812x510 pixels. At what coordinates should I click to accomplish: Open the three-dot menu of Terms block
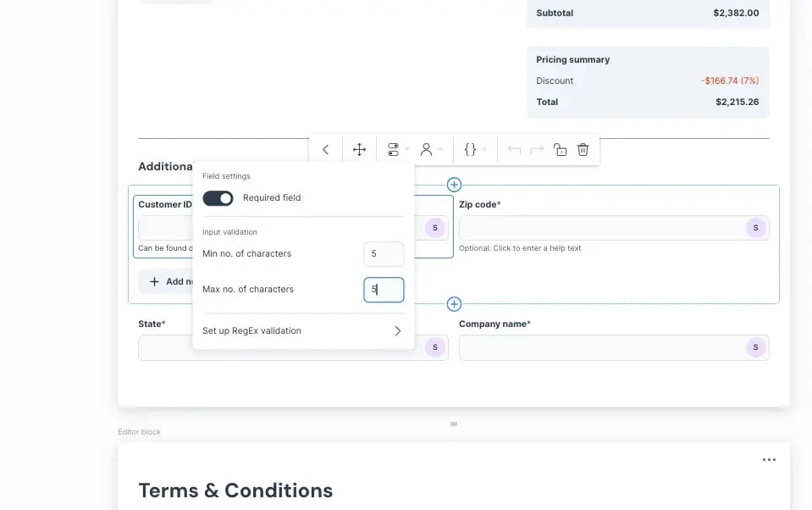(x=769, y=460)
